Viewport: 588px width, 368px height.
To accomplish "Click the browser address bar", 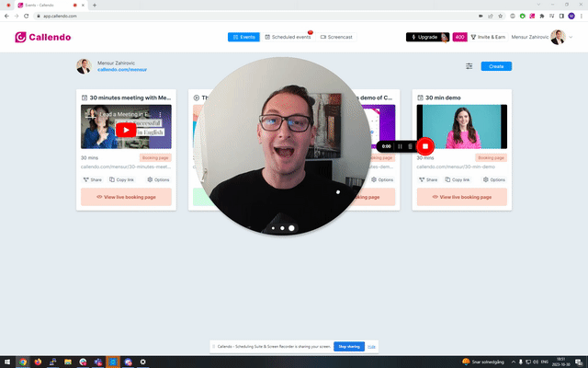I will click(255, 16).
